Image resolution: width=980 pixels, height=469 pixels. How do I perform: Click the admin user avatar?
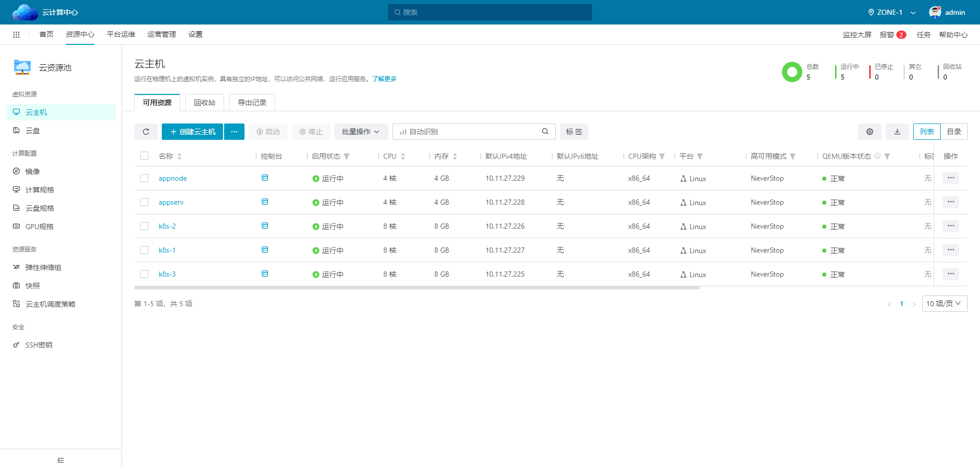click(x=935, y=12)
